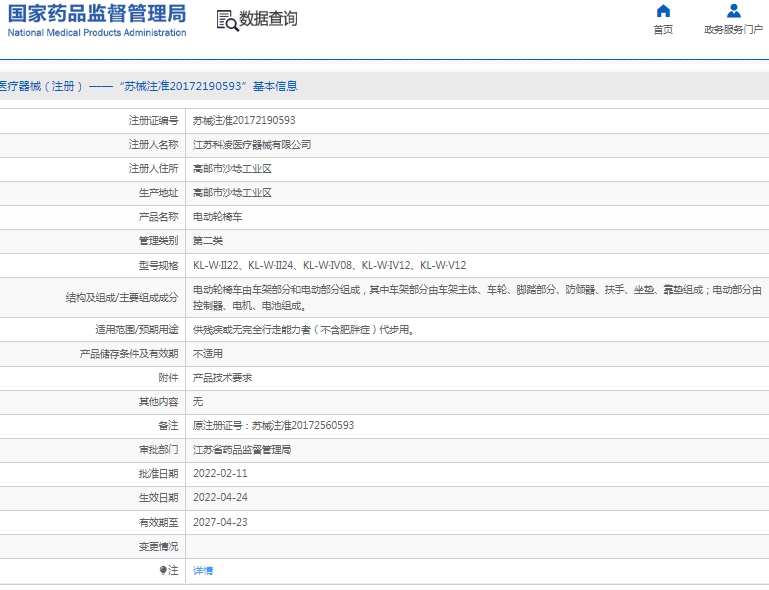Click the 审批部门 field label
This screenshot has height=590, width=769.
[158, 450]
